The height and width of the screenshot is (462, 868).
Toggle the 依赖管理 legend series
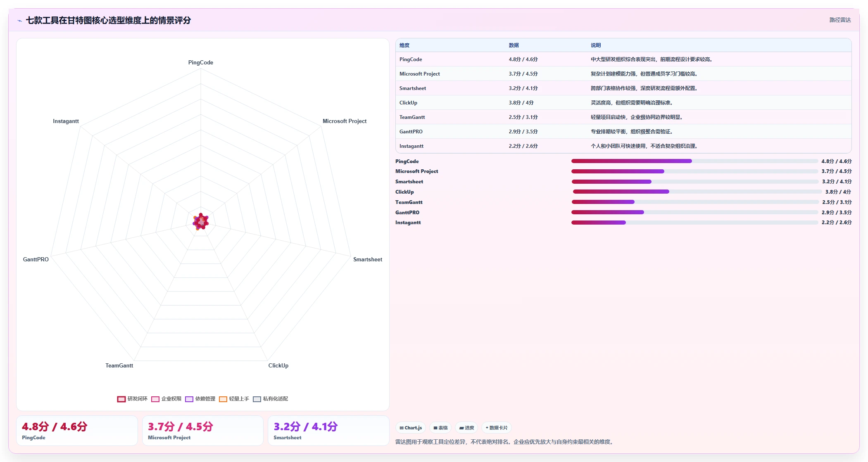tap(200, 399)
